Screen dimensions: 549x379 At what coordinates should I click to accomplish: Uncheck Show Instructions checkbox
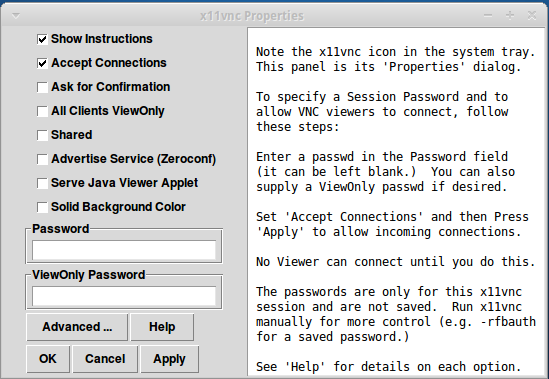click(x=42, y=39)
